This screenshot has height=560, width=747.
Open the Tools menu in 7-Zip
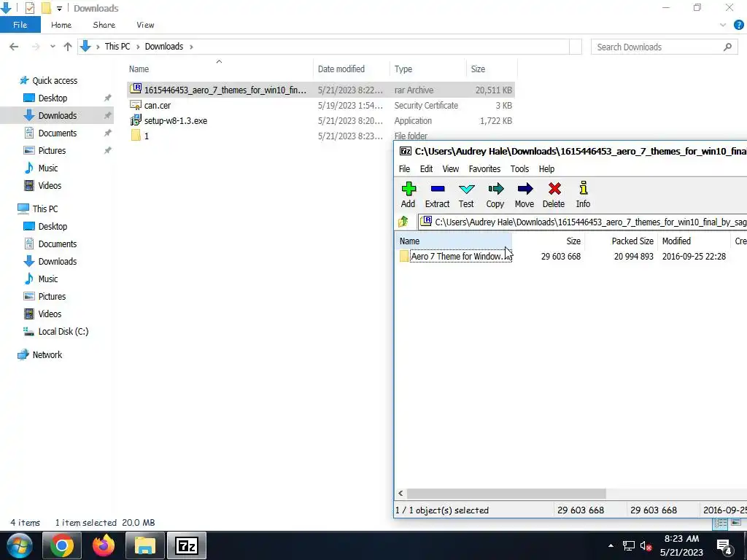(519, 168)
